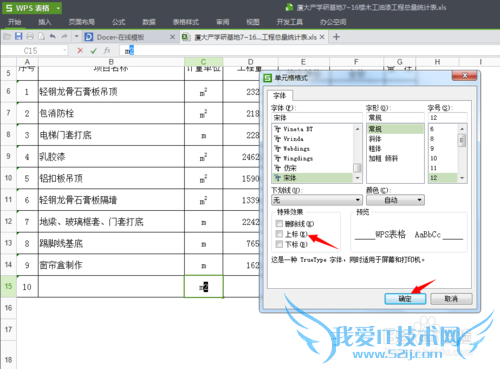This screenshot has height=369, width=500.
Task: Select Vrinda in the font list
Action: (313, 139)
